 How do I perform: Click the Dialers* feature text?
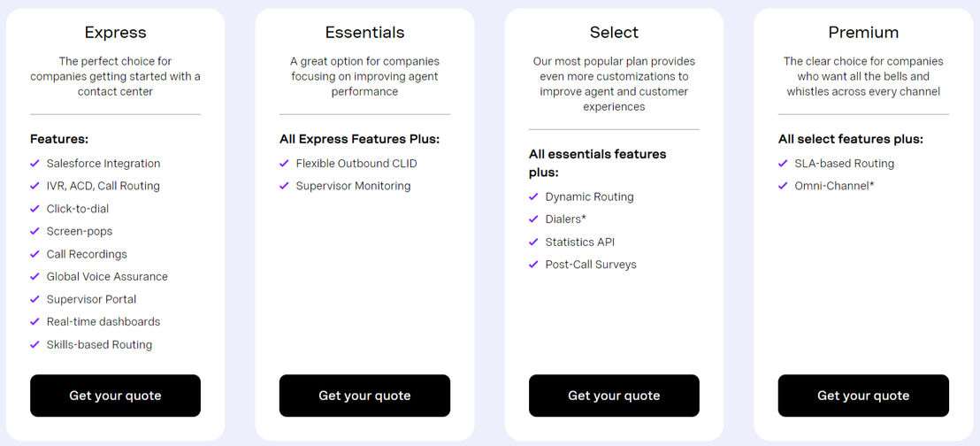[566, 219]
